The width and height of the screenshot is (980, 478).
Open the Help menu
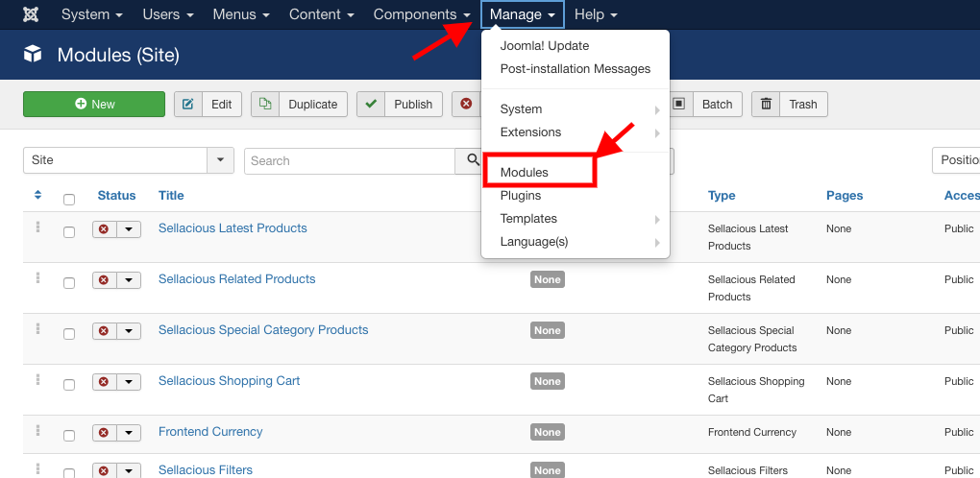(597, 14)
